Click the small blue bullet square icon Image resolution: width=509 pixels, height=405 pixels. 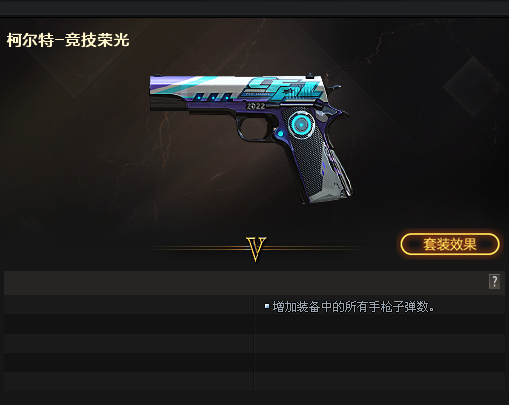click(x=267, y=306)
